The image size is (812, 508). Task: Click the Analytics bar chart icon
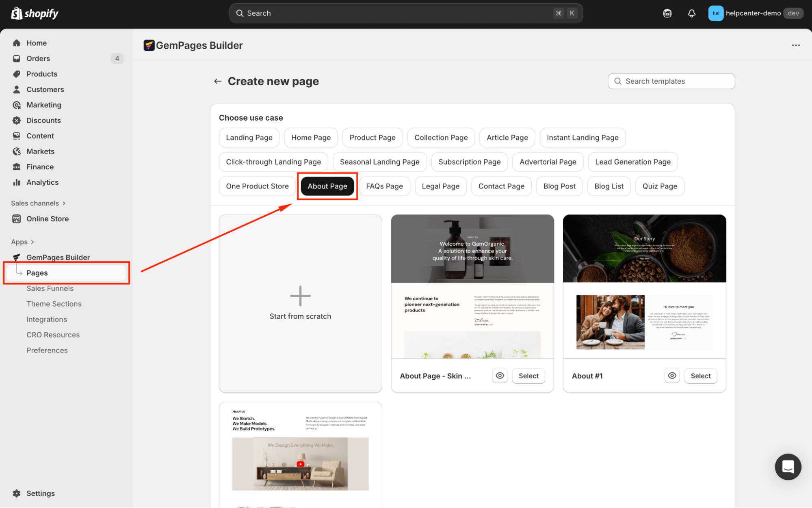point(17,182)
